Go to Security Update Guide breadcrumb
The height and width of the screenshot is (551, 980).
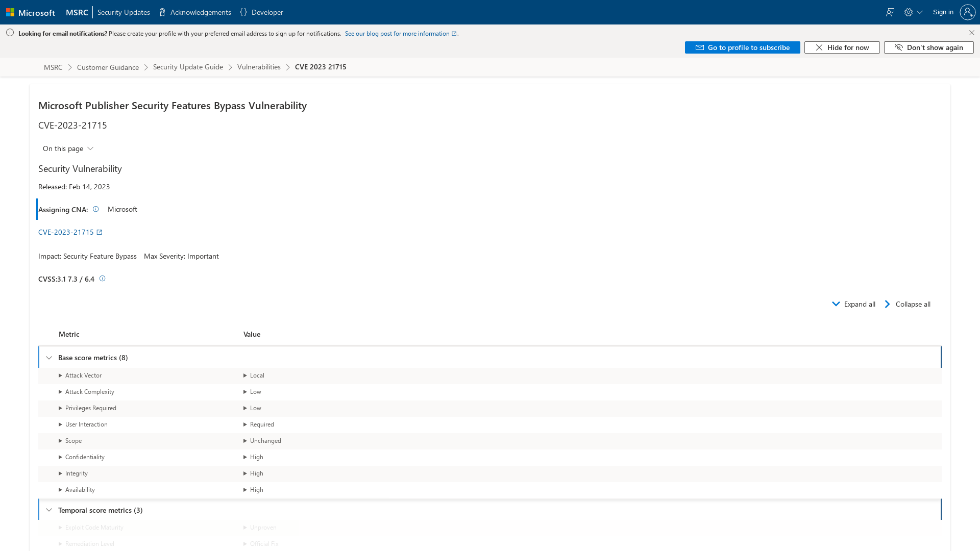188,67
